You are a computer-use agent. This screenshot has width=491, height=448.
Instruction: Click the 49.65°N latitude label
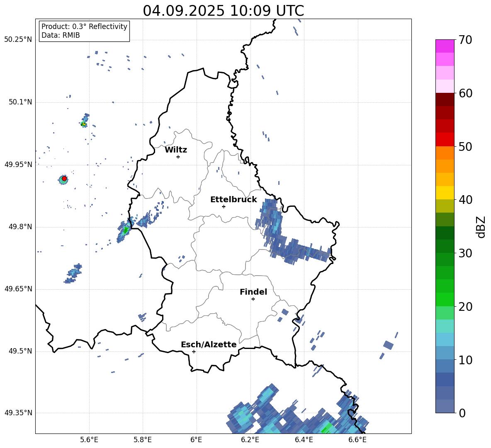[x=18, y=289]
